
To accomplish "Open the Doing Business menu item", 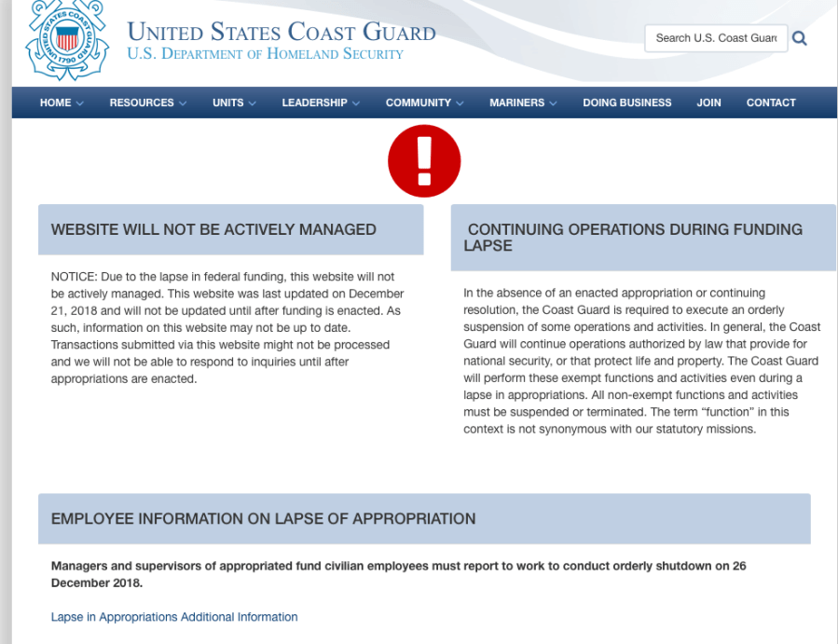I will point(626,103).
